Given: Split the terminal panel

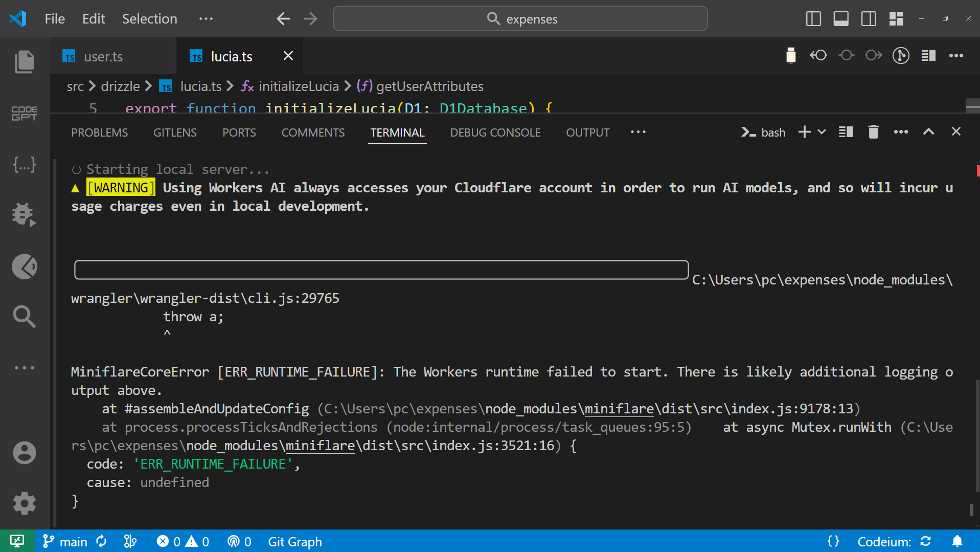Looking at the screenshot, I should 846,131.
